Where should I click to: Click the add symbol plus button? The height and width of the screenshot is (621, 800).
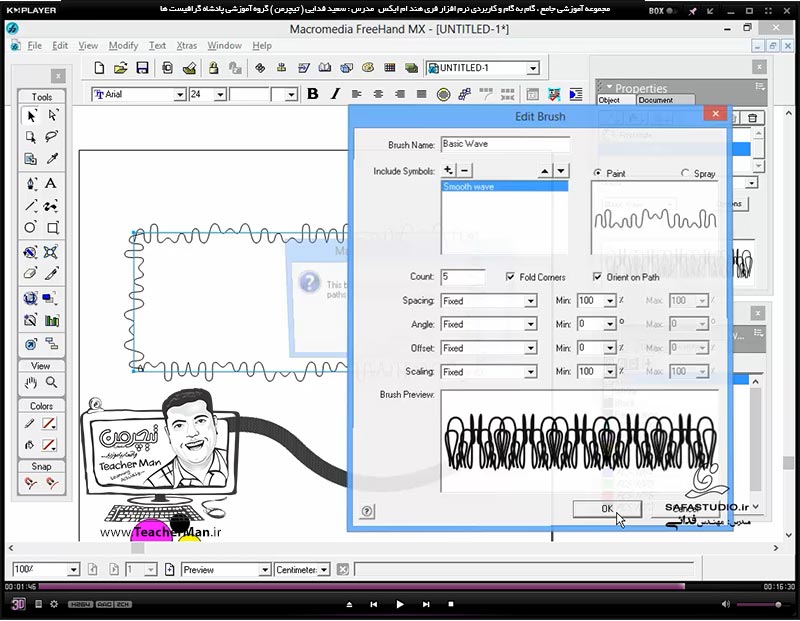(x=448, y=170)
